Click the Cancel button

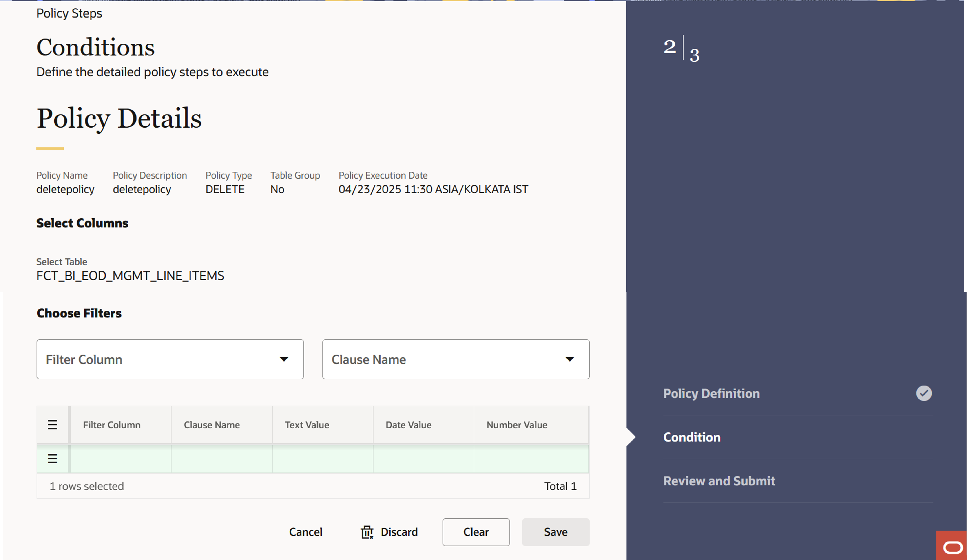[305, 532]
